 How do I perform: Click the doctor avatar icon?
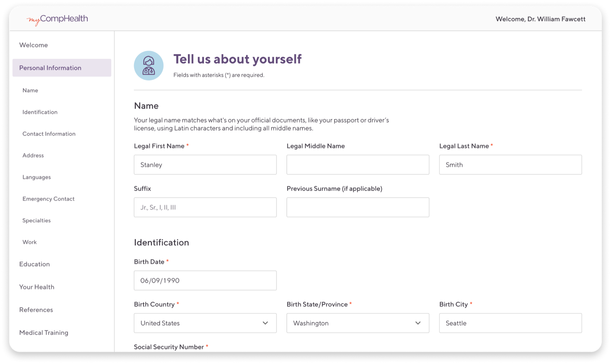click(149, 65)
